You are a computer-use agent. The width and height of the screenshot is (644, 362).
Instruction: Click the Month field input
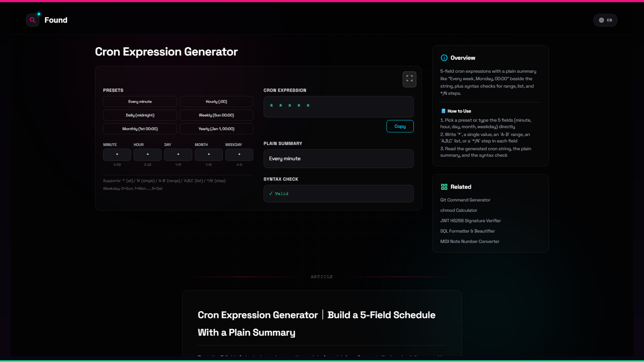(x=209, y=154)
